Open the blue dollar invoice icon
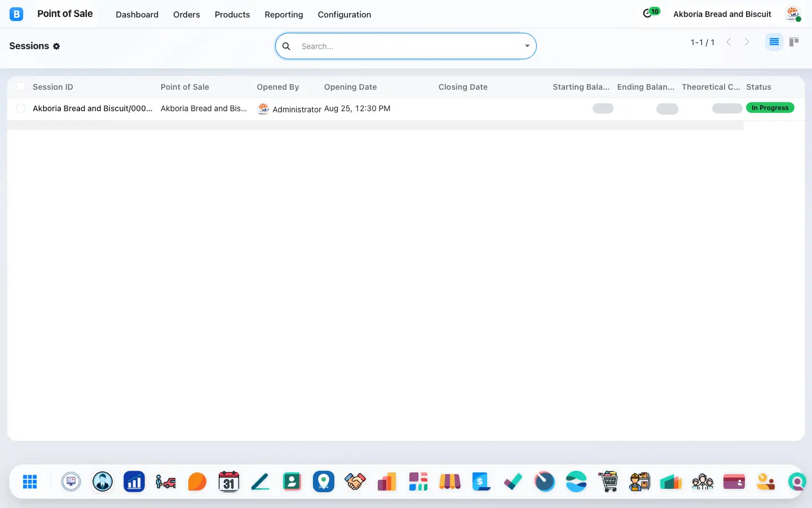Image resolution: width=812 pixels, height=508 pixels. 482,481
